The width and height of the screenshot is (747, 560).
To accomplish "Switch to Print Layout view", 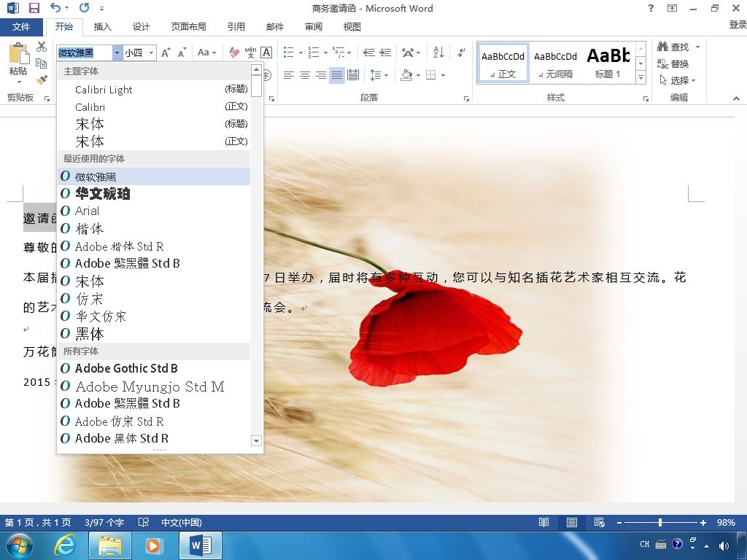I will pyautogui.click(x=572, y=522).
